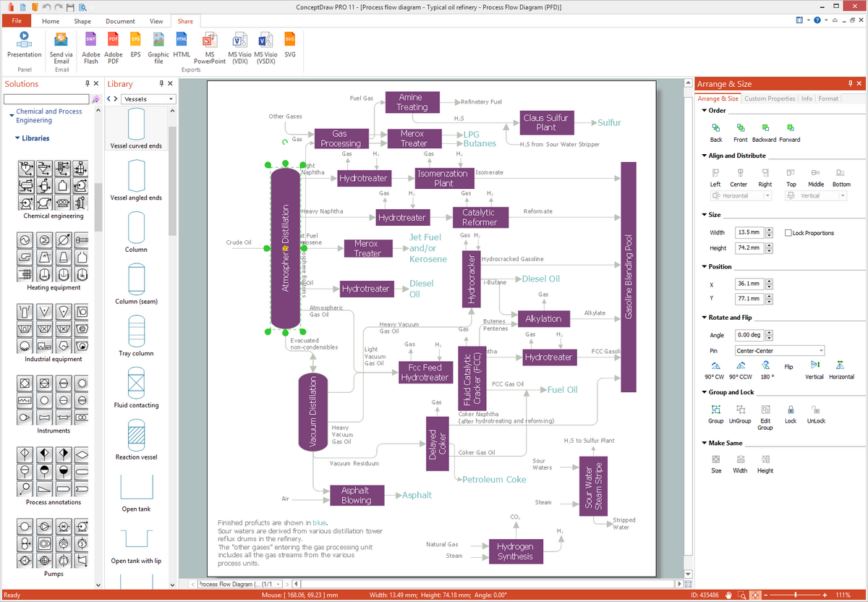Collapse the Align and Distribute section
The image size is (868, 602).
[x=705, y=156]
